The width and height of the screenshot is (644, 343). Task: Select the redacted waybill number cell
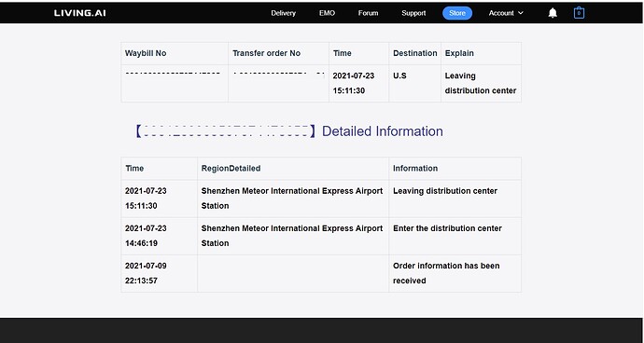coord(175,83)
